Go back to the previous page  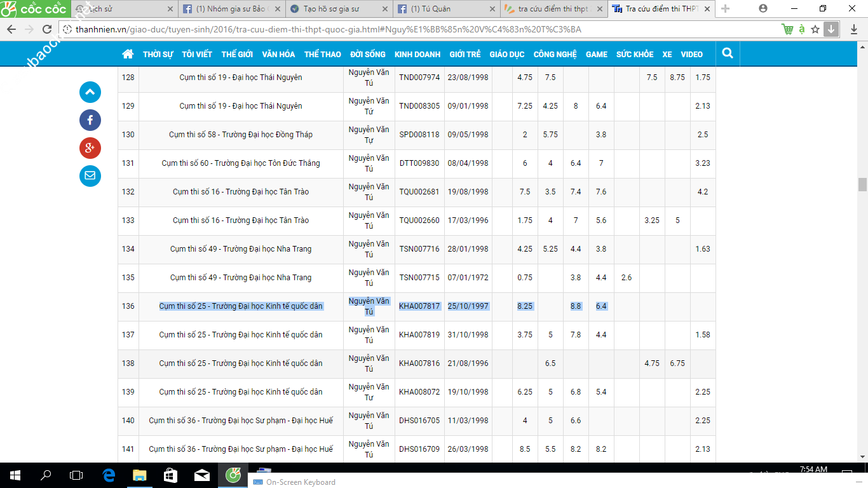point(11,29)
